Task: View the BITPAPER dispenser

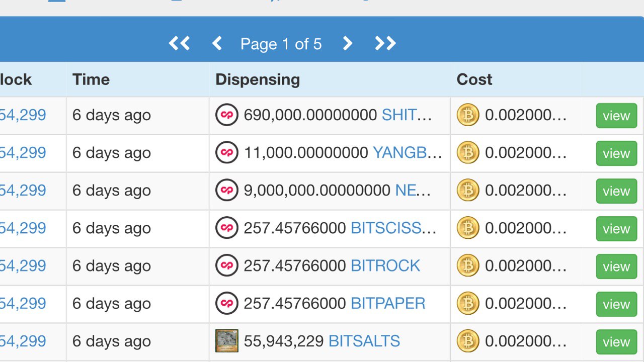Action: point(616,304)
